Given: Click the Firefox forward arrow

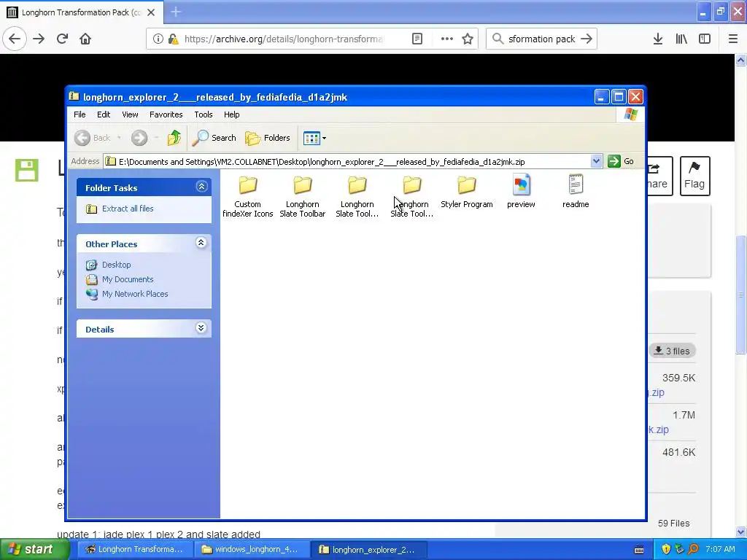Looking at the screenshot, I should click(x=39, y=39).
